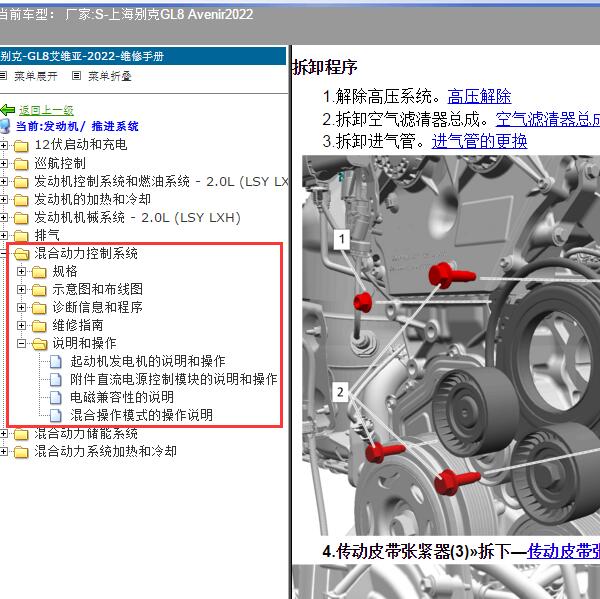600x599 pixels.
Task: Click the document icon of 电磁兼容性的说明
Action: pos(55,397)
